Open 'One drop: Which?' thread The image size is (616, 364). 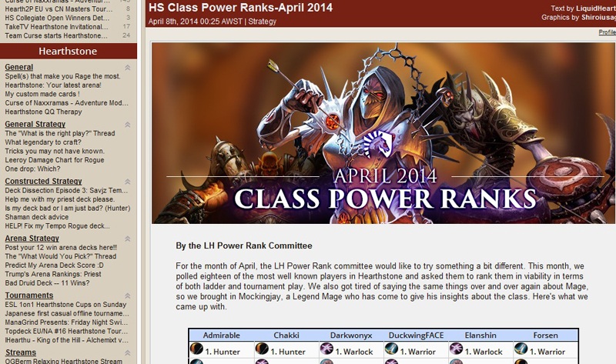(x=32, y=169)
